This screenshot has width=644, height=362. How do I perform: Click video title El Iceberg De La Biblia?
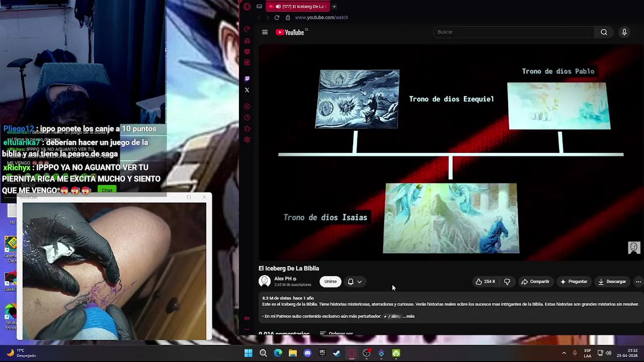(x=289, y=268)
